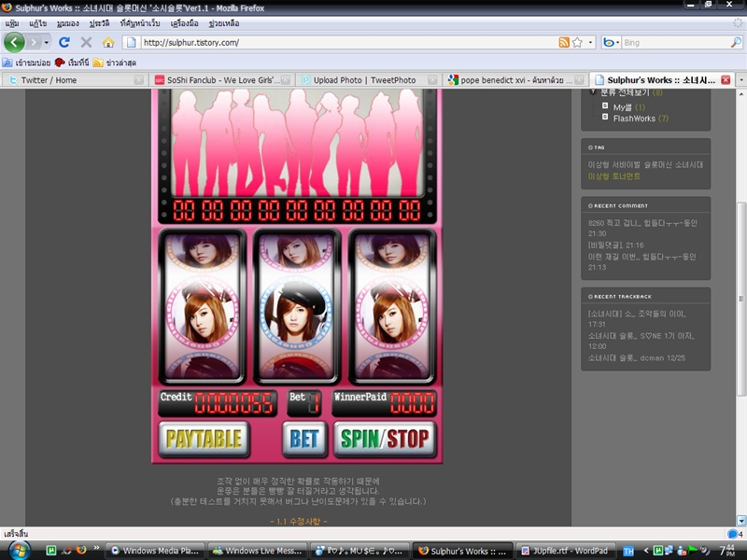Click the status bar chat bubble icon
The width and height of the screenshot is (747, 560).
734,534
